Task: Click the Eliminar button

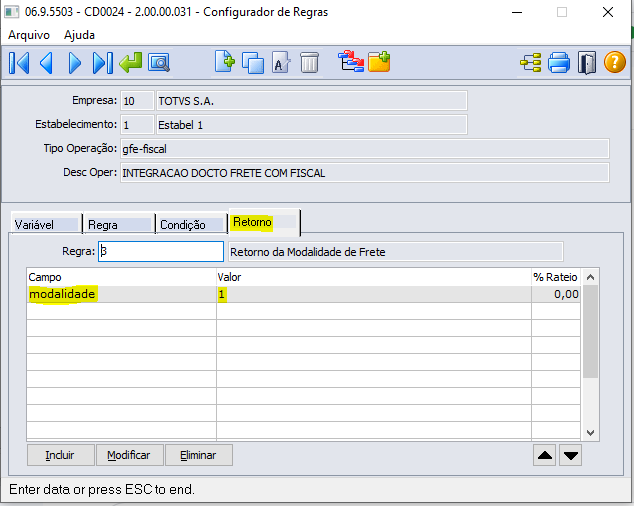Action: pyautogui.click(x=199, y=455)
